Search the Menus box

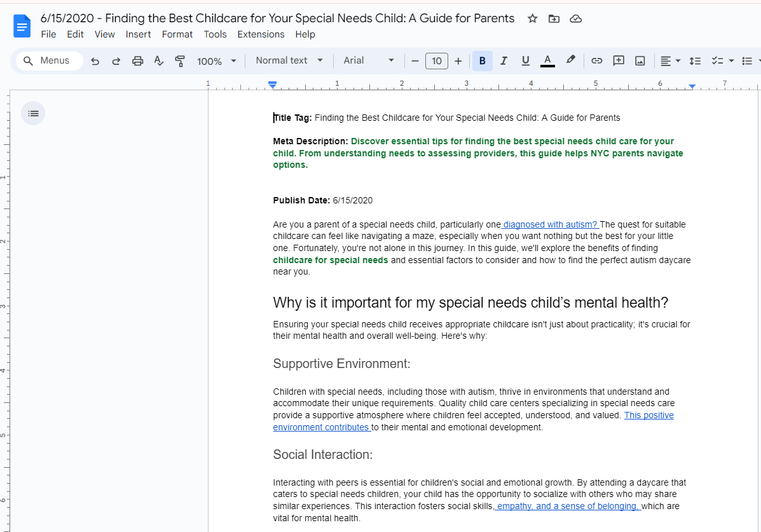(x=50, y=60)
